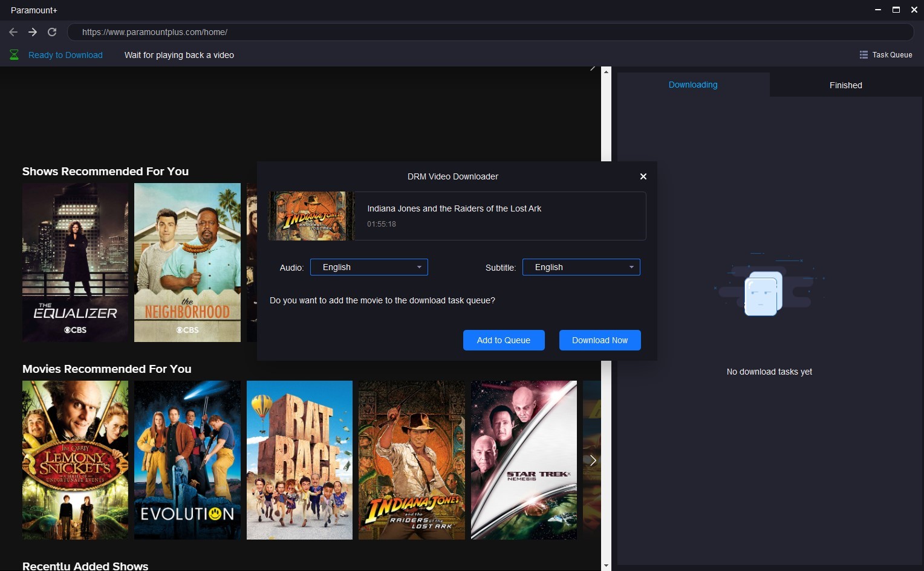Open The Equalizer show poster

tap(75, 263)
